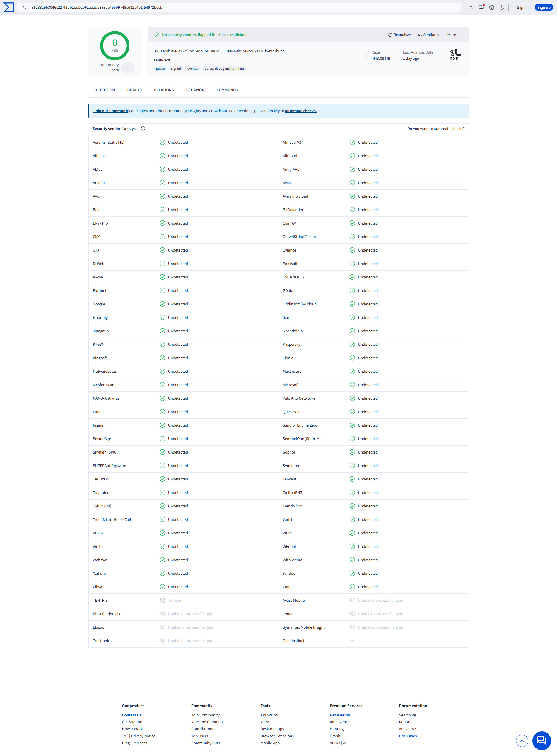Switch to the Details tab
The width and height of the screenshot is (557, 756).
click(x=134, y=90)
